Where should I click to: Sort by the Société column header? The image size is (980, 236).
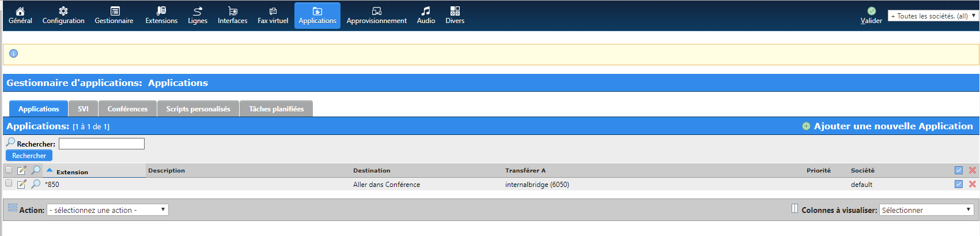862,170
